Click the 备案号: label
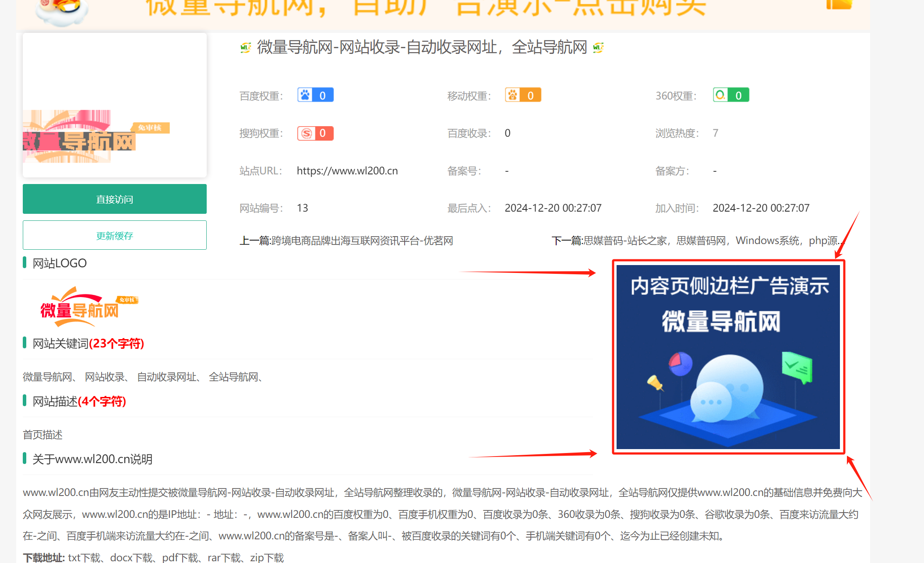Screen dimensions: 924x563 tap(464, 171)
